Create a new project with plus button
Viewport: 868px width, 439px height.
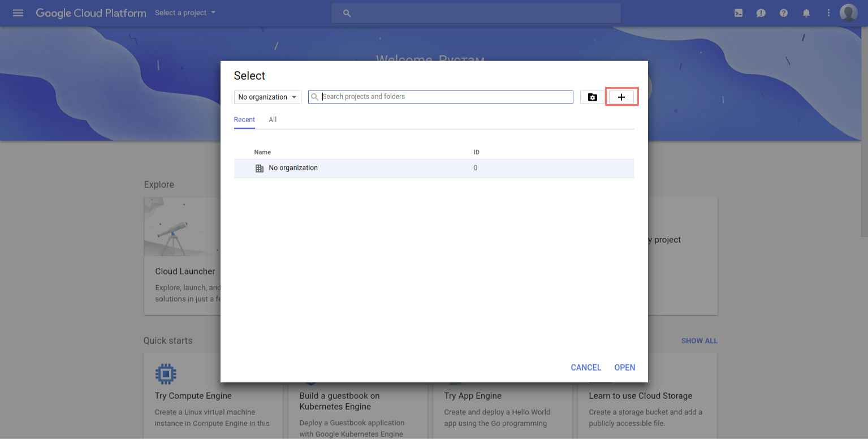click(x=621, y=97)
